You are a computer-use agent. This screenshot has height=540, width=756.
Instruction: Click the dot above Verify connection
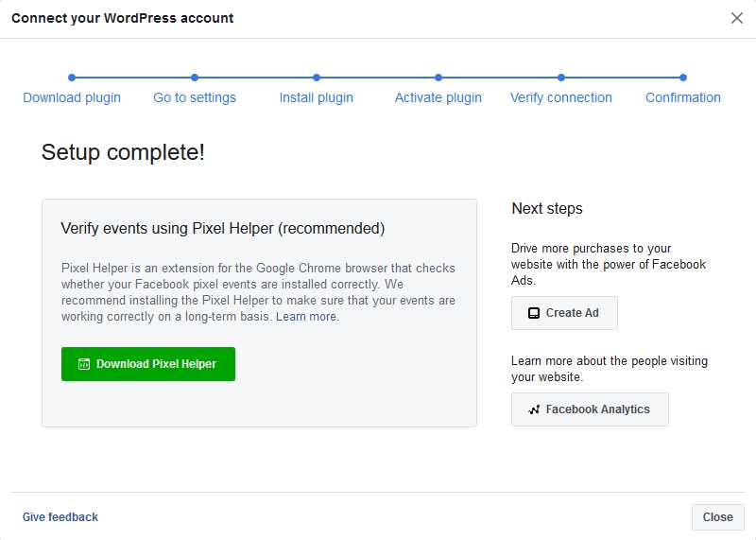561,78
